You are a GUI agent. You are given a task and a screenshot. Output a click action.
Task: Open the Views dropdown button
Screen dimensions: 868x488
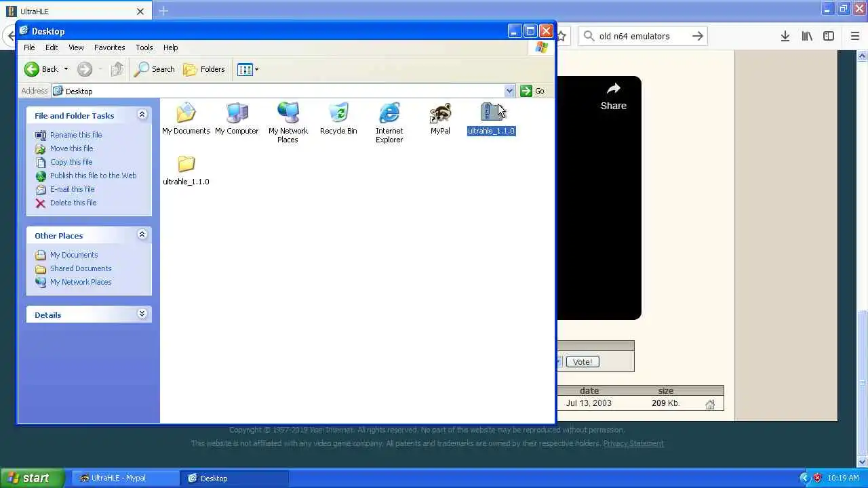click(248, 69)
